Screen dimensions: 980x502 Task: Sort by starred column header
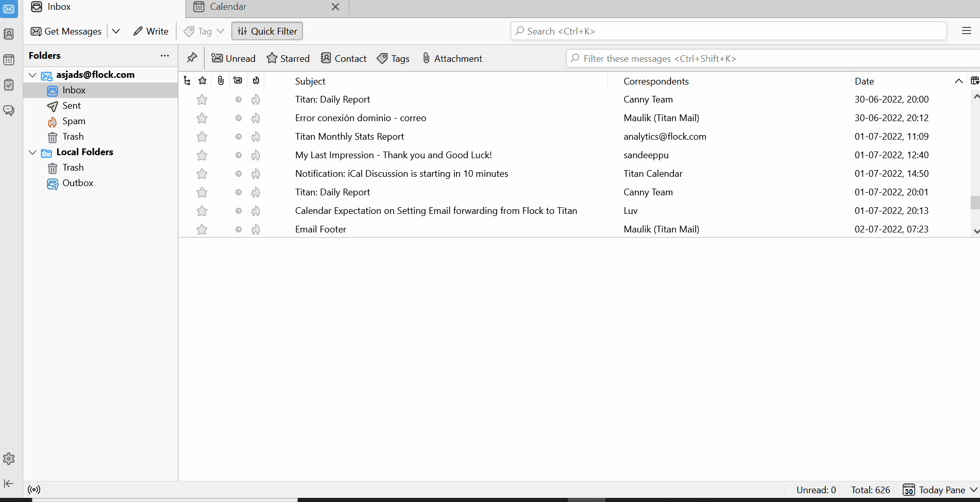(202, 81)
